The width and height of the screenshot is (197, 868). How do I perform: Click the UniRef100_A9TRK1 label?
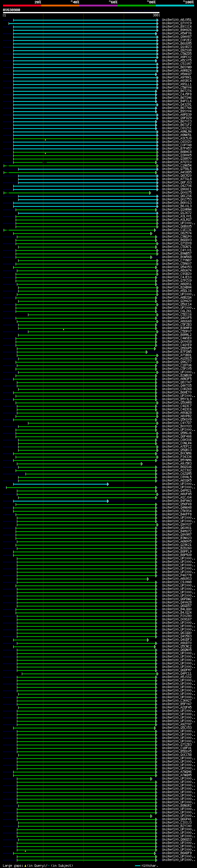pyautogui.click(x=176, y=78)
